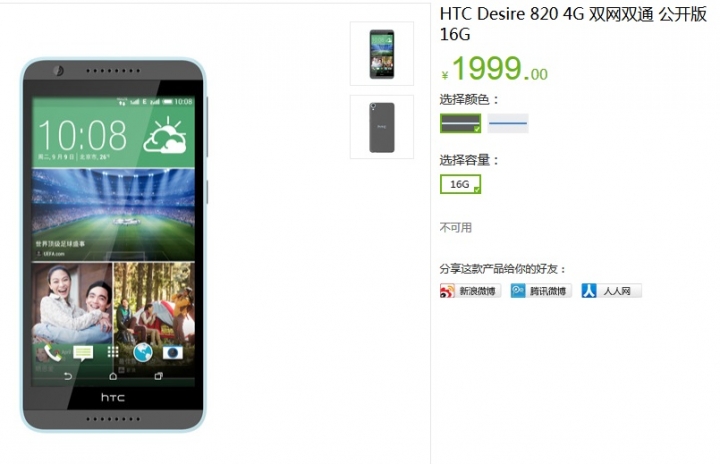
Task: Choose the 16G capacity option
Action: coord(461,184)
